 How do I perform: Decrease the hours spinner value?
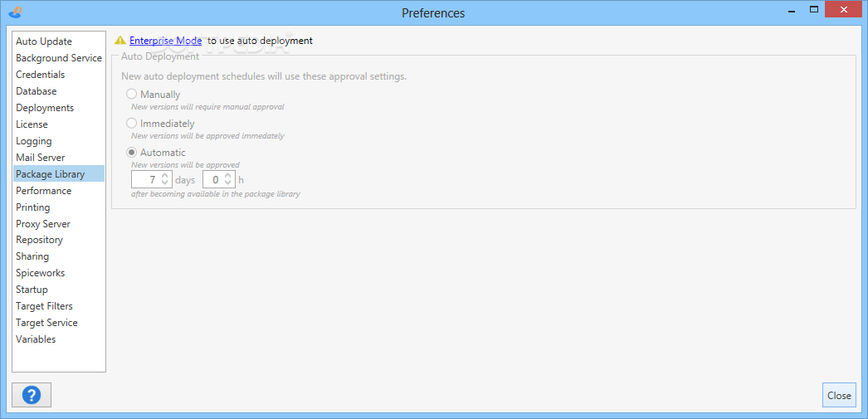click(x=227, y=183)
